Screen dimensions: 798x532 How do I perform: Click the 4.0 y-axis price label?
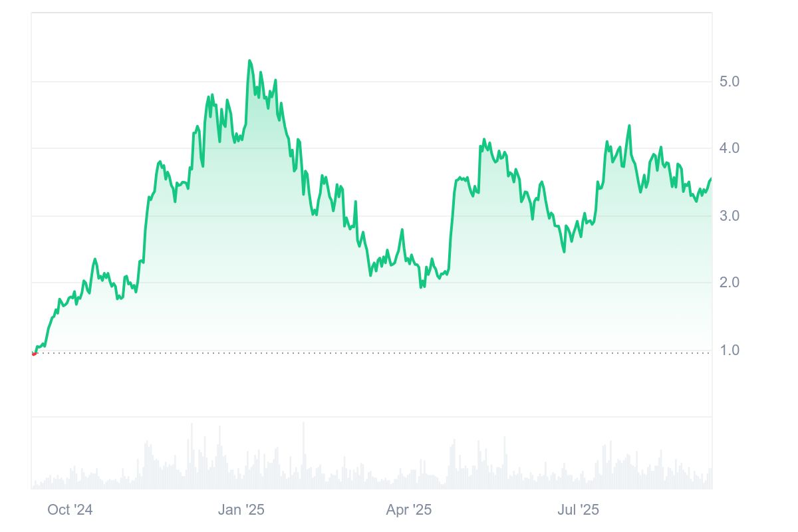pyautogui.click(x=730, y=148)
